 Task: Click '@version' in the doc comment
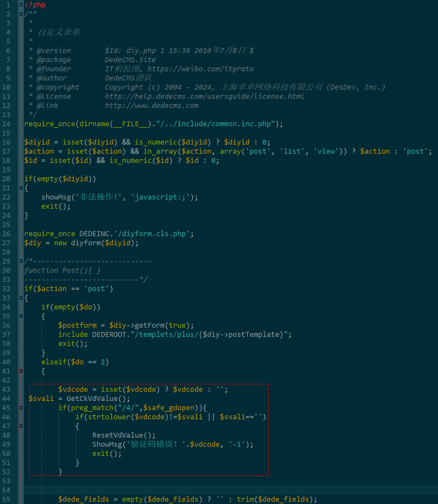(54, 51)
